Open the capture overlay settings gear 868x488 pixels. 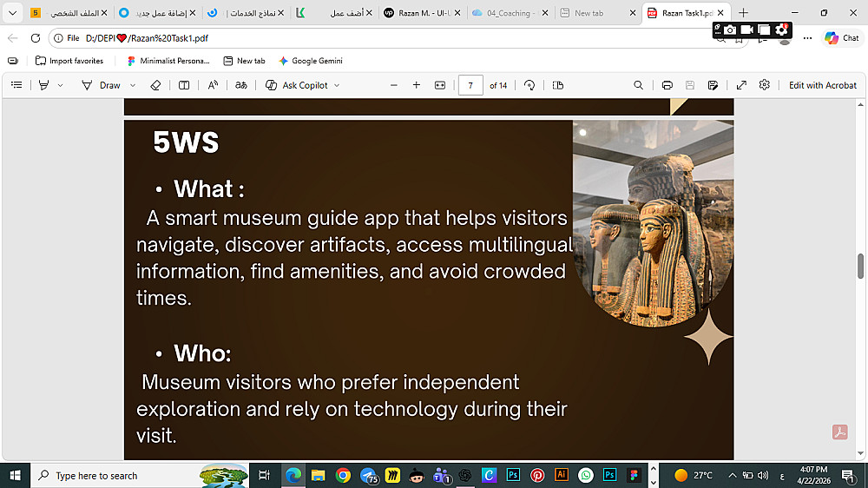(782, 30)
